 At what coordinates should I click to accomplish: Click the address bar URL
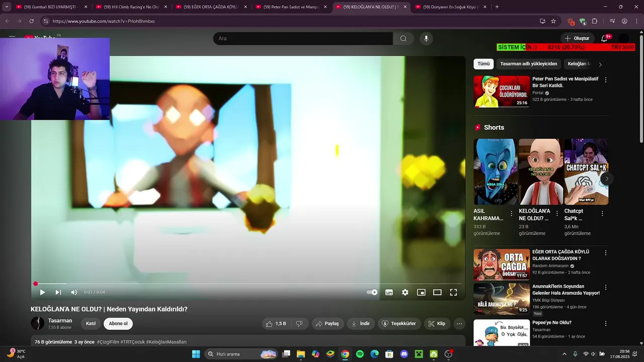click(104, 21)
